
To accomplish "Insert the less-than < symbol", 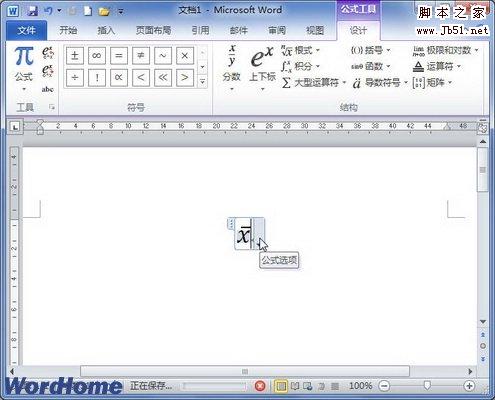I will coord(141,78).
